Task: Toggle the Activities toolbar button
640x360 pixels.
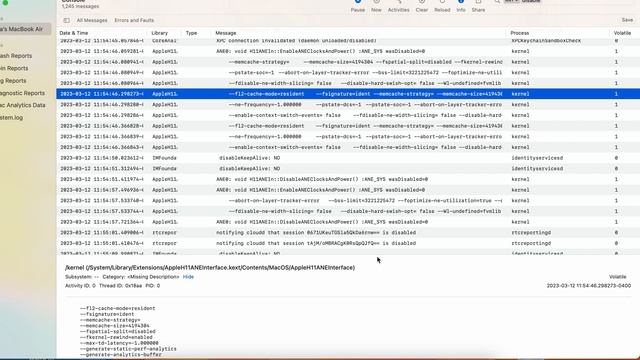Action: (x=398, y=6)
